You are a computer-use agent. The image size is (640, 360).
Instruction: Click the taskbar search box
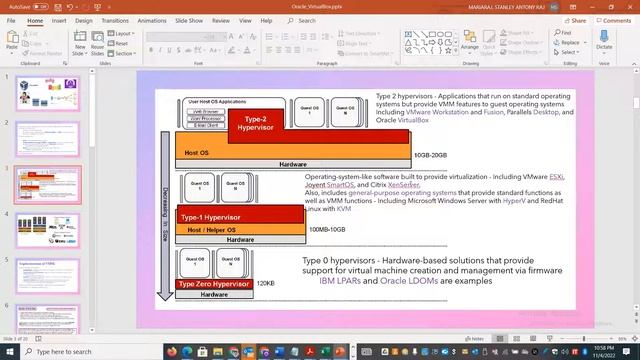(x=91, y=351)
